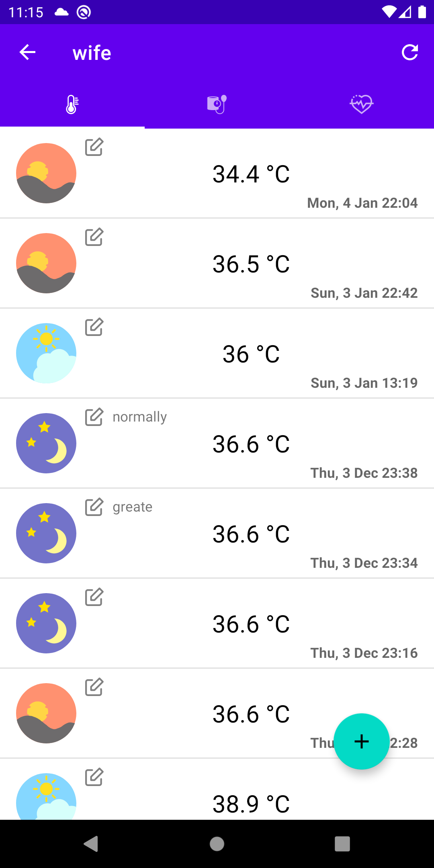Edit the 38.9 °C record
The width and height of the screenshot is (434, 868).
point(94,777)
